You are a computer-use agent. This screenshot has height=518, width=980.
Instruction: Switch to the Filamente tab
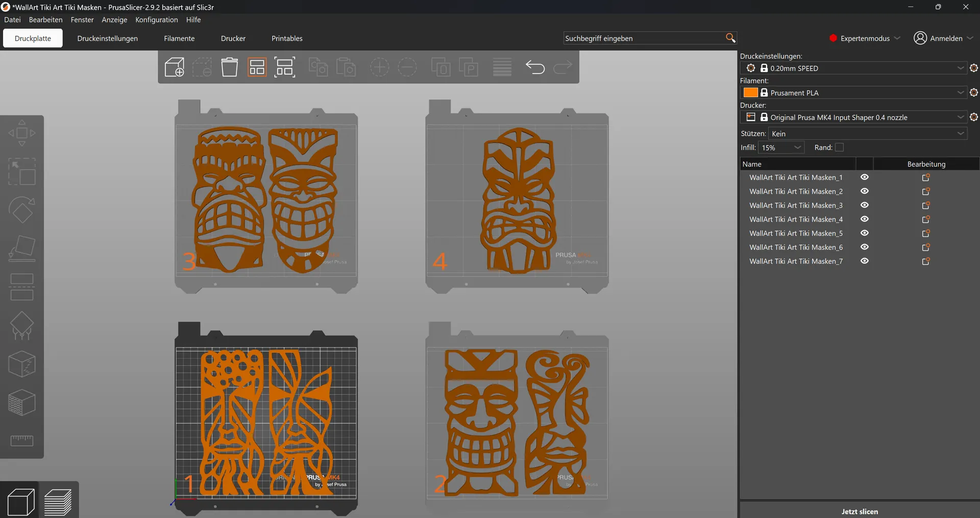tap(179, 38)
